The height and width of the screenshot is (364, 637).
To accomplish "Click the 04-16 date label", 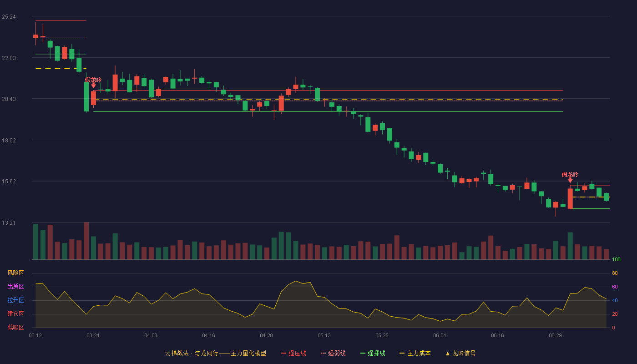I will point(208,335).
